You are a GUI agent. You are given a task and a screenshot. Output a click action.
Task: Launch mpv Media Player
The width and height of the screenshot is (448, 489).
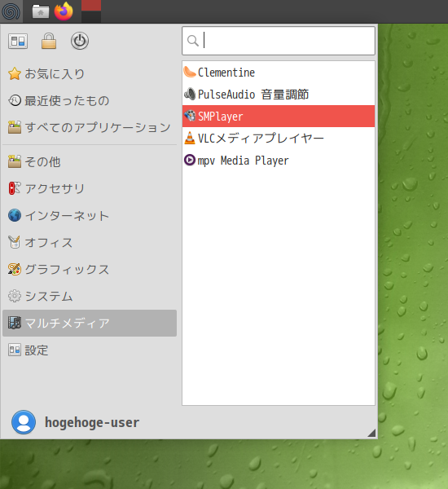(279, 161)
